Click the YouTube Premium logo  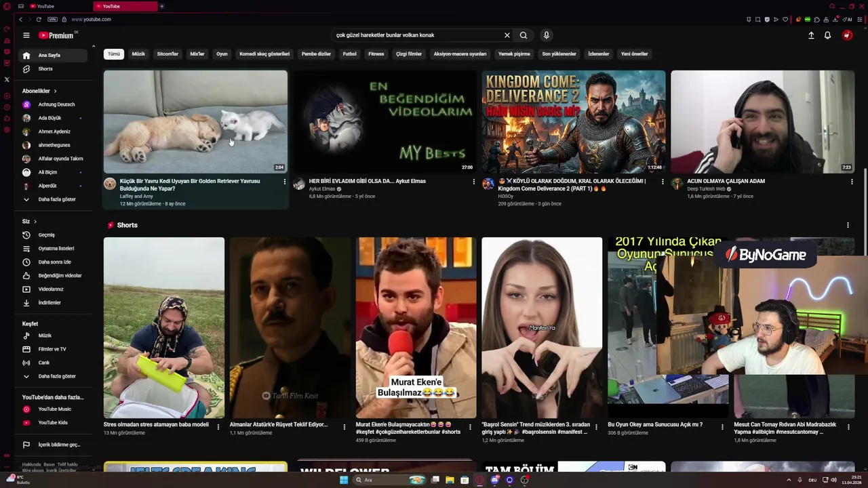click(57, 35)
